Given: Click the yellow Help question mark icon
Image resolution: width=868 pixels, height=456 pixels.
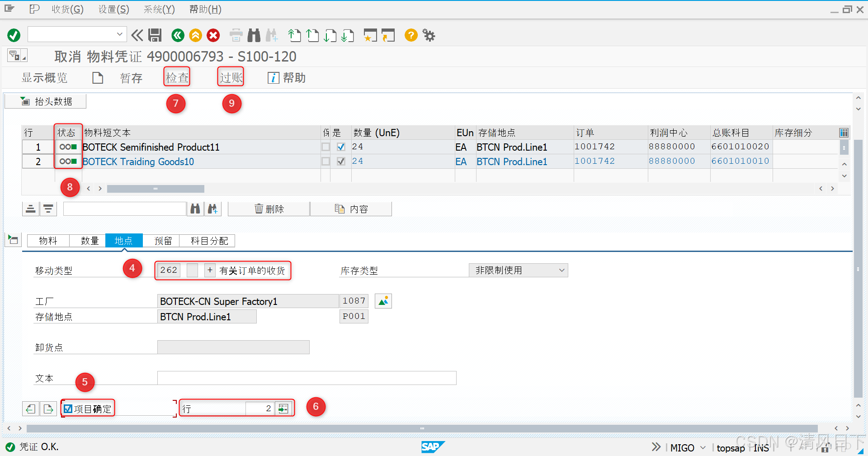Looking at the screenshot, I should pyautogui.click(x=411, y=35).
